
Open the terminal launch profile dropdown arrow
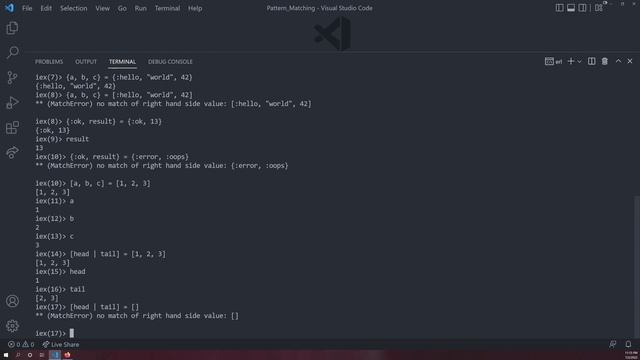coord(579,61)
